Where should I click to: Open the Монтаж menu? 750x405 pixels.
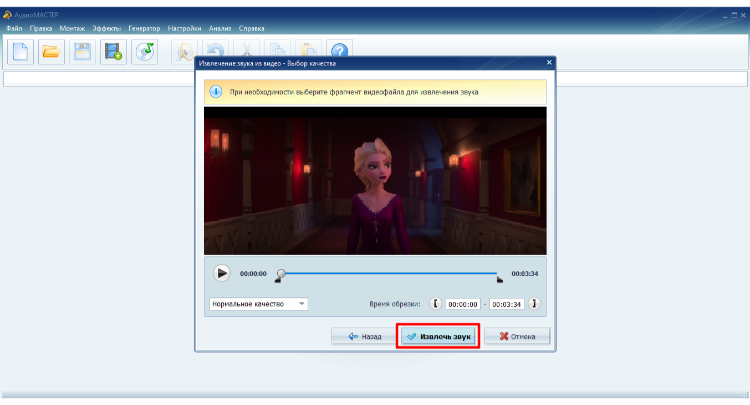[72, 29]
